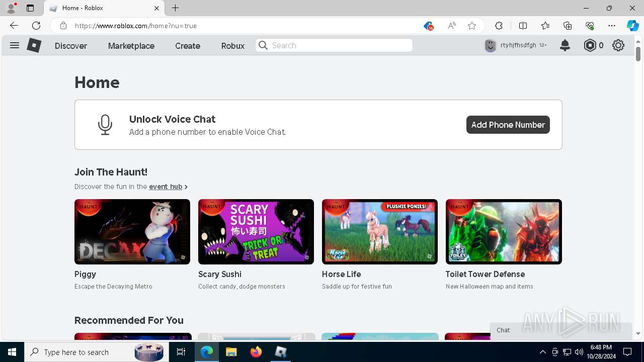Select the Home - Roblox tab
This screenshot has width=644, height=362.
coord(104,8)
